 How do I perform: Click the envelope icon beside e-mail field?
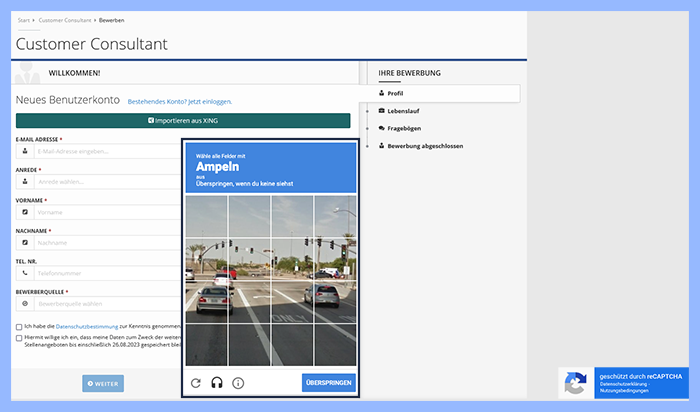pyautogui.click(x=24, y=151)
